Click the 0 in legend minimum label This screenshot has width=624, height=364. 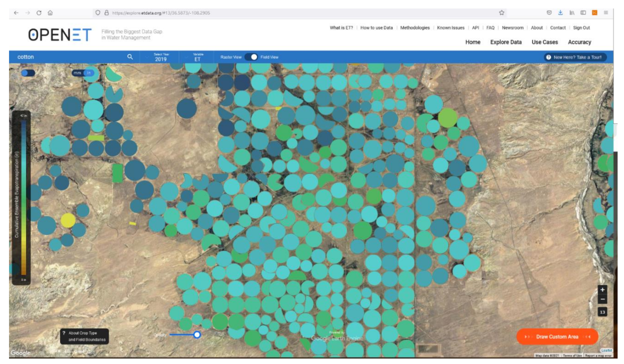pyautogui.click(x=23, y=280)
